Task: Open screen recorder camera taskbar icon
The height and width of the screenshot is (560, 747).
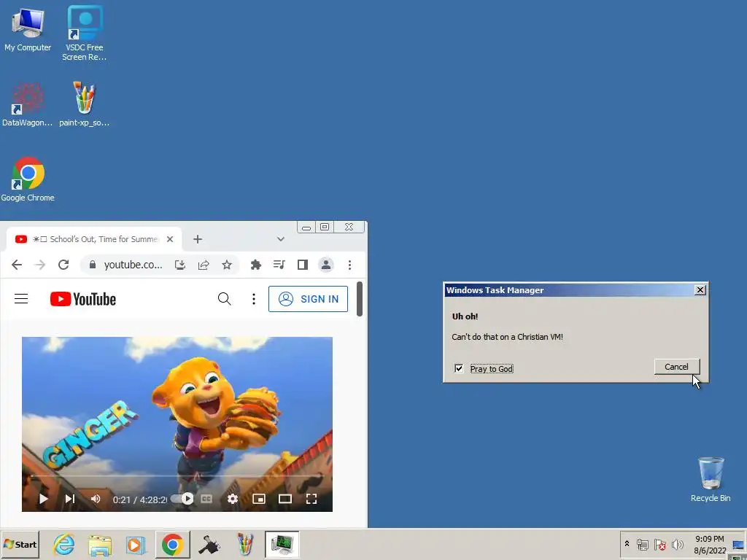Action: click(x=209, y=544)
